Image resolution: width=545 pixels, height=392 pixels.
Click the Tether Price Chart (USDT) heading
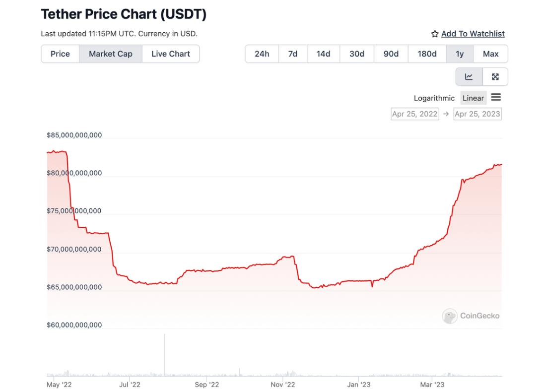tap(124, 14)
